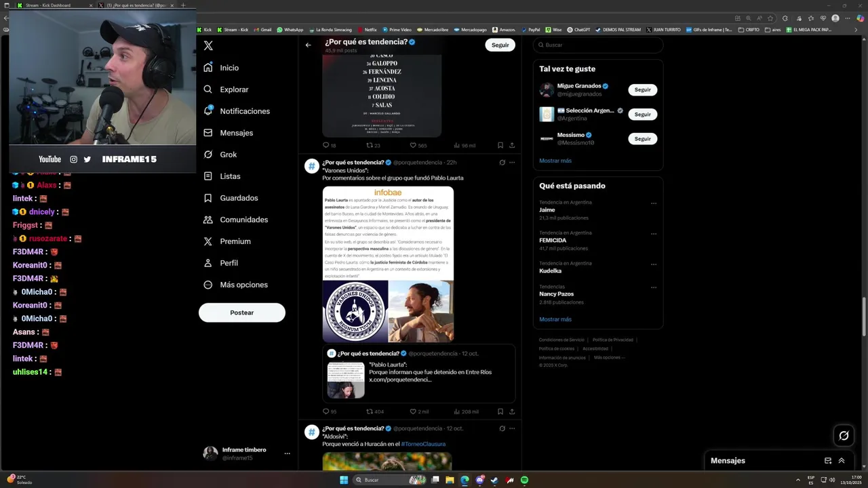868x488 pixels.
Task: Click the Comunidades people icon
Action: pyautogui.click(x=208, y=220)
